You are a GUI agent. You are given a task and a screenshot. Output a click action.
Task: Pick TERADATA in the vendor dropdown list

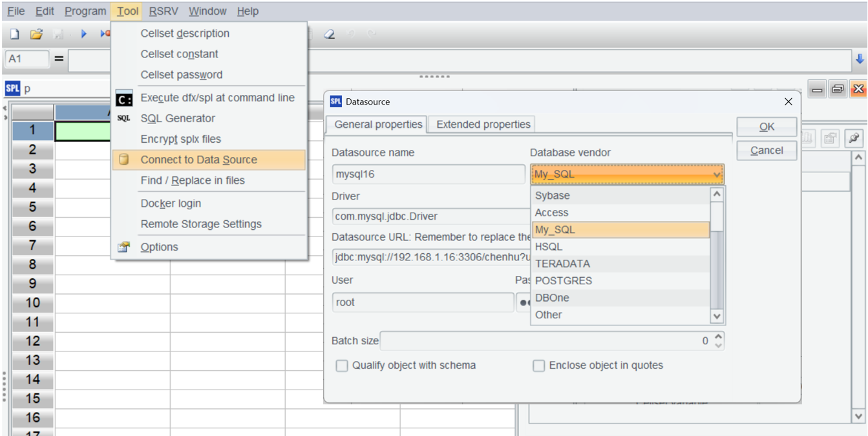562,264
